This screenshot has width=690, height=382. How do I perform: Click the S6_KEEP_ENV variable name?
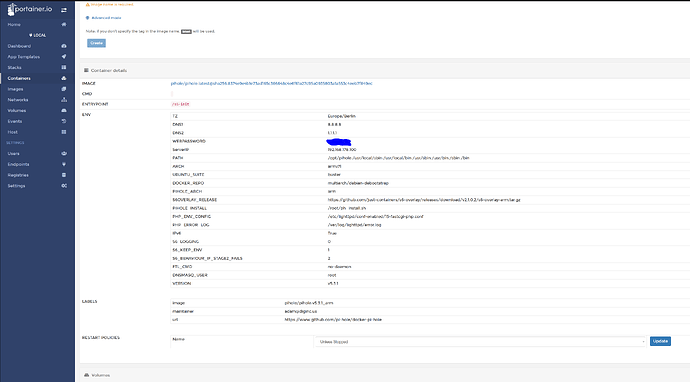[x=187, y=250]
